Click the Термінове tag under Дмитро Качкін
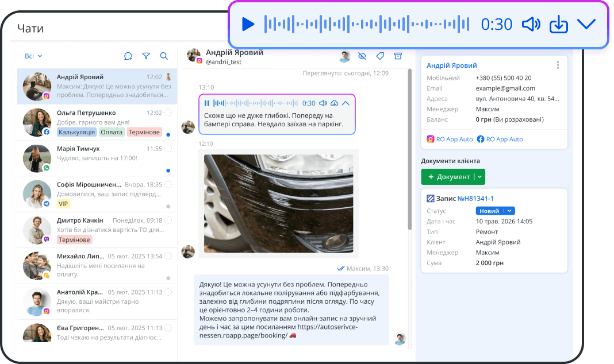This screenshot has height=364, width=614. point(74,239)
